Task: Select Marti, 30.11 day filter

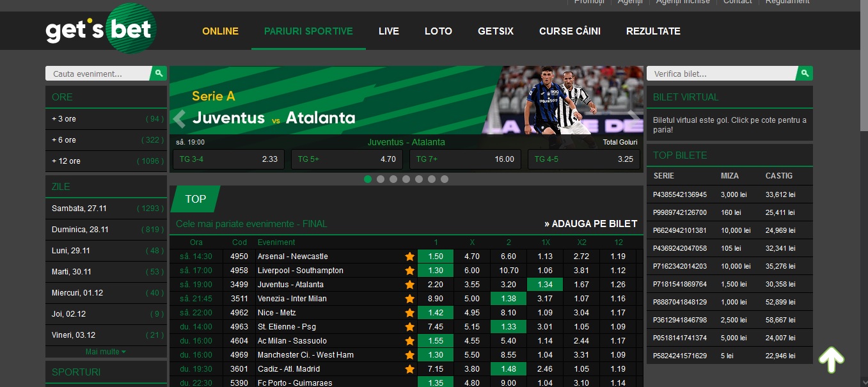Action: tap(106, 272)
